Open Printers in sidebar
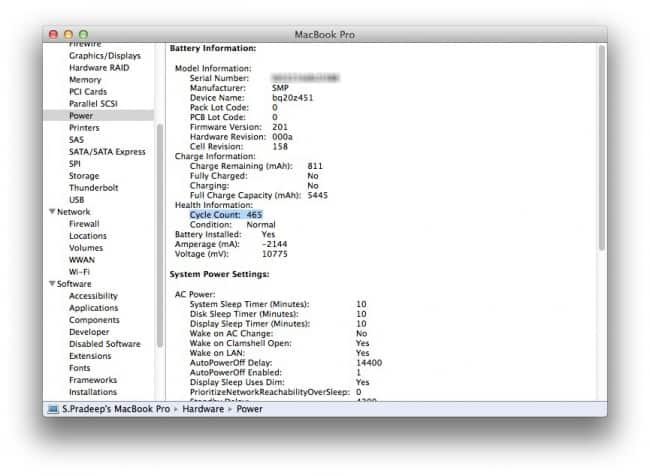 pos(84,128)
